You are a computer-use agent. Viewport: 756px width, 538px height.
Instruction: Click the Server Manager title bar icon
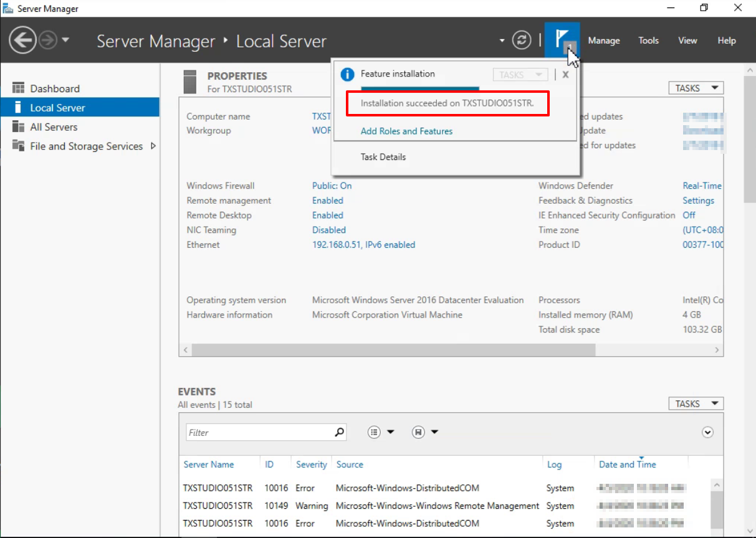pos(8,8)
